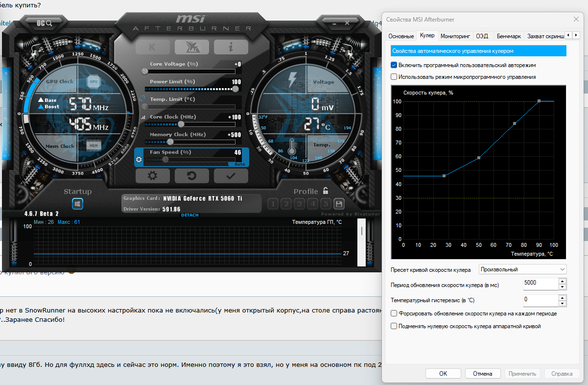Click the period input field showing 5000
The width and height of the screenshot is (588, 385).
[540, 284]
